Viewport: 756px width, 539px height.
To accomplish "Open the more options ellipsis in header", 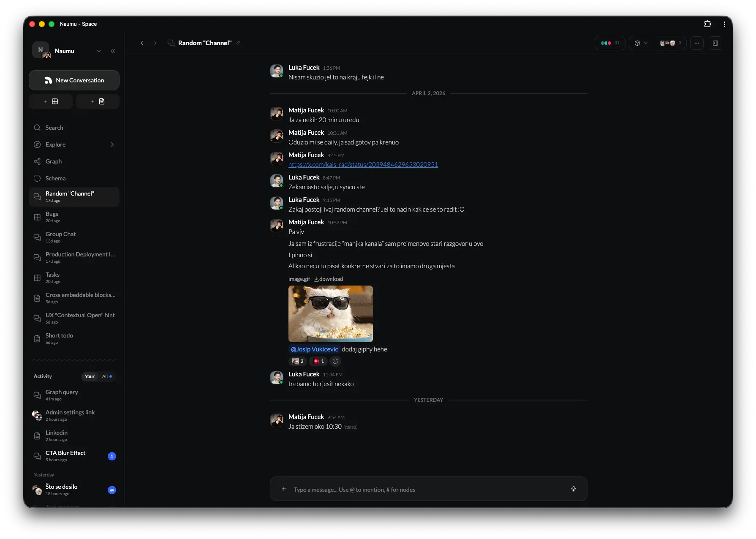I will coord(697,43).
